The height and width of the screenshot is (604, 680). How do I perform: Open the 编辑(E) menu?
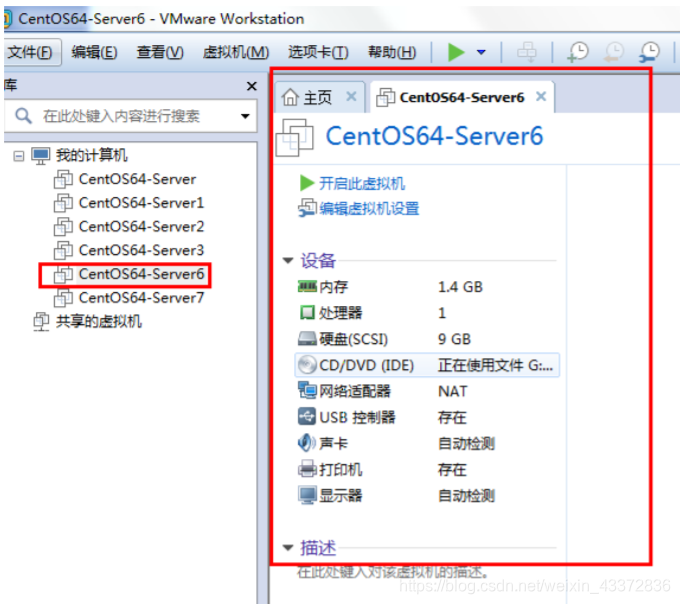(x=94, y=52)
